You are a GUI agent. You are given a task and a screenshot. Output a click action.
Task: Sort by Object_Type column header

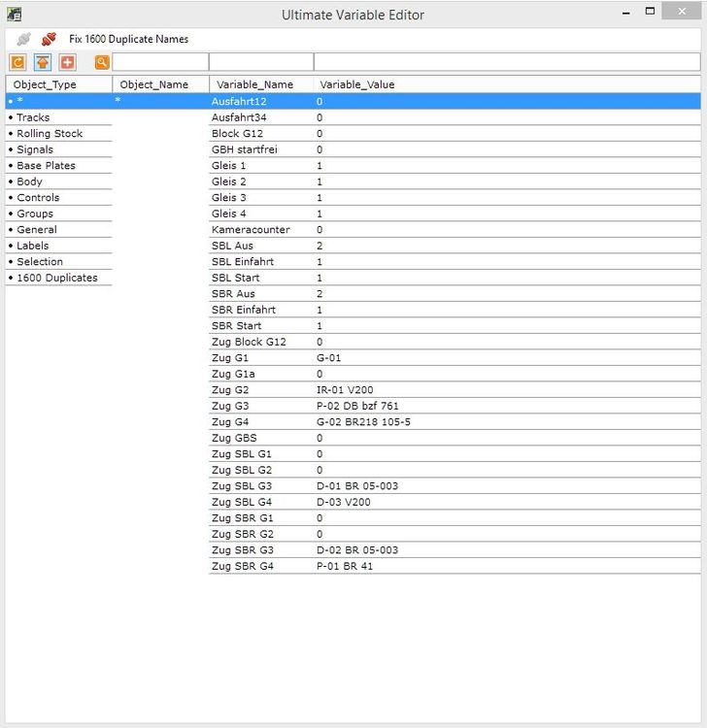coord(45,84)
